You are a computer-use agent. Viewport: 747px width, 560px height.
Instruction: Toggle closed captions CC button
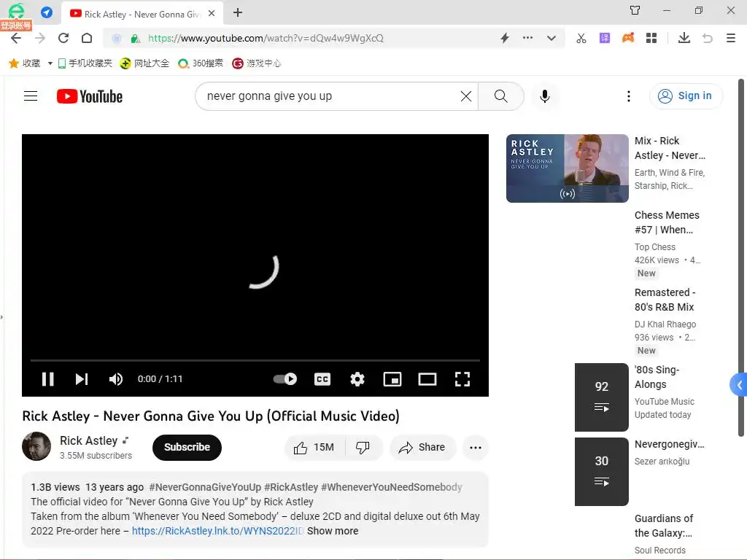[322, 379]
